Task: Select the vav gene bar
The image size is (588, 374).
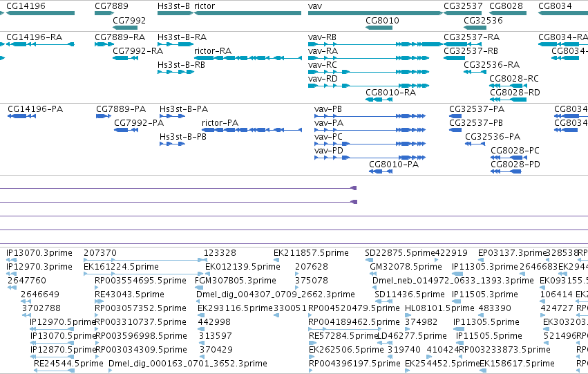Action: [x=375, y=13]
